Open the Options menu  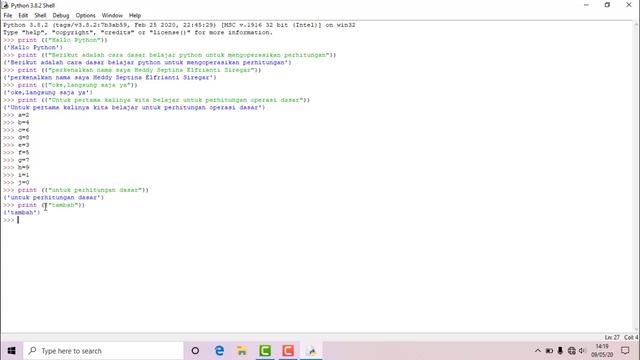click(85, 16)
